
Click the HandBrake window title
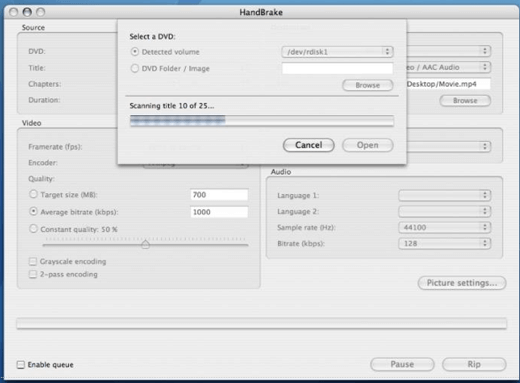click(x=261, y=12)
